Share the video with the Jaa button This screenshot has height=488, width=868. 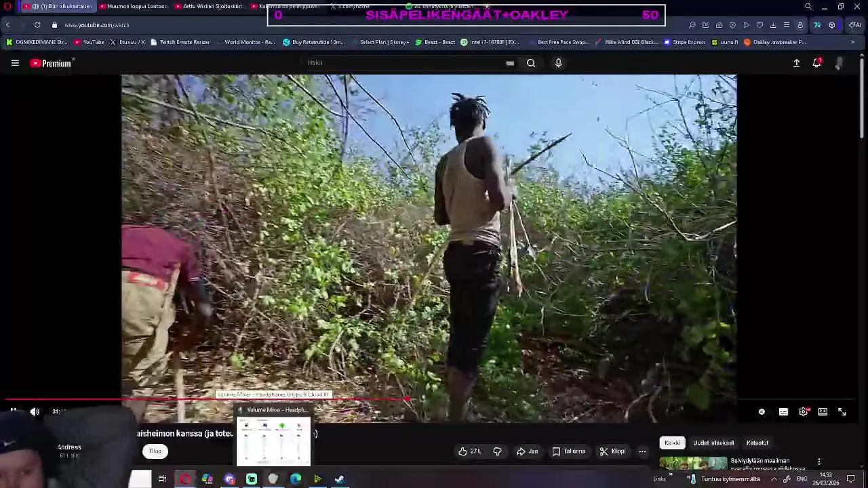[x=527, y=451]
